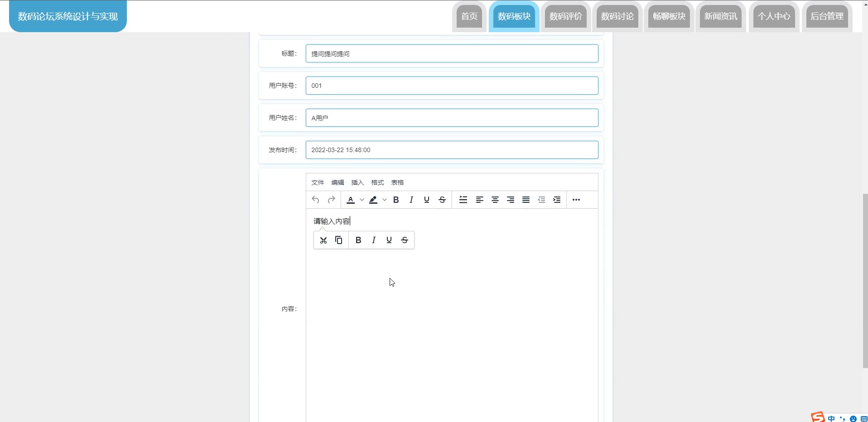The image size is (868, 422).
Task: Toggle italic in the floating toolbar
Action: pyautogui.click(x=374, y=240)
